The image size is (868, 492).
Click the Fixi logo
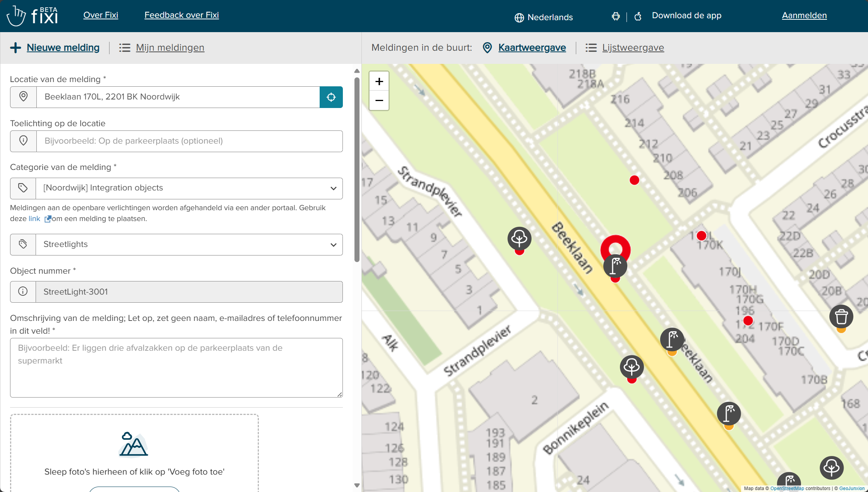click(x=33, y=16)
